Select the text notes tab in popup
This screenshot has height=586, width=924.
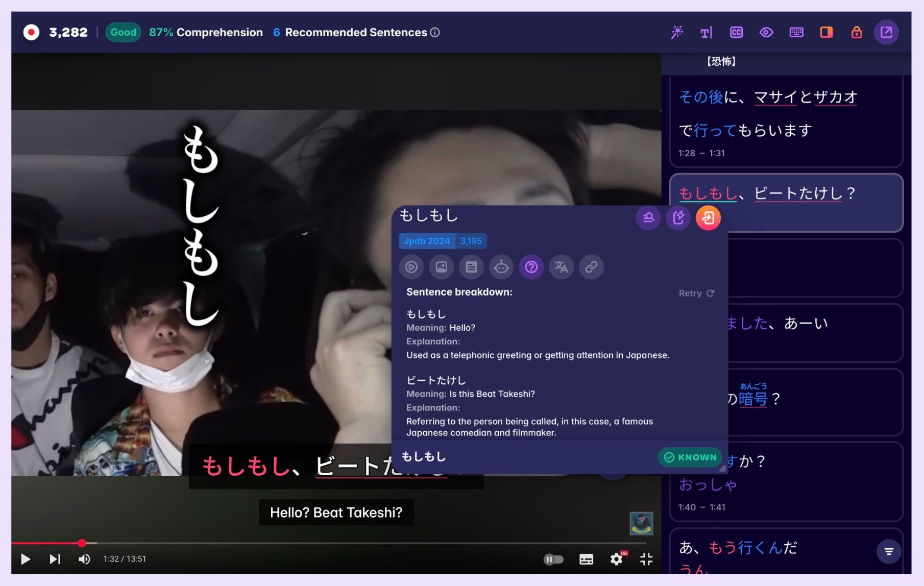pos(471,267)
